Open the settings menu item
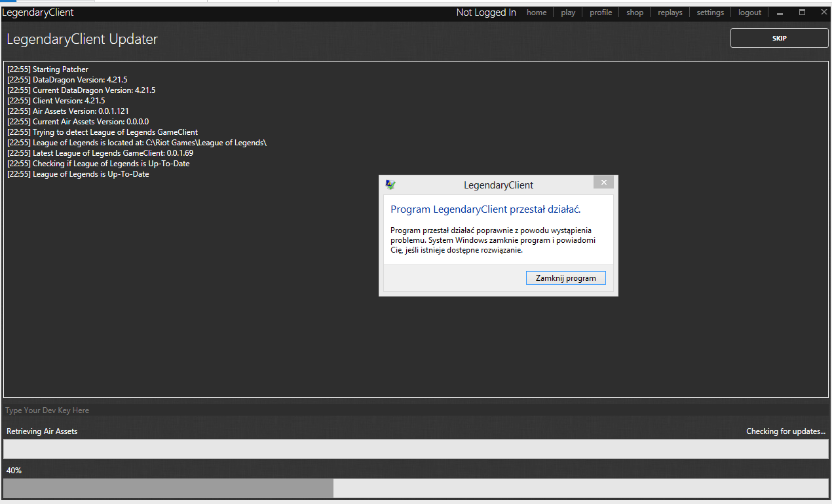This screenshot has height=504, width=832. 710,12
